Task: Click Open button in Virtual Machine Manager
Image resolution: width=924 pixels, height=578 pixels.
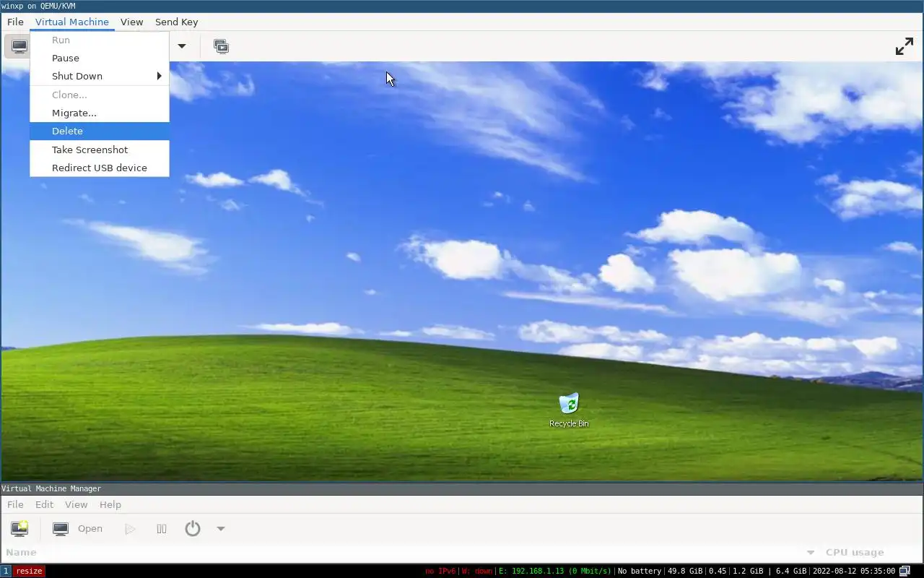Action: coord(78,528)
